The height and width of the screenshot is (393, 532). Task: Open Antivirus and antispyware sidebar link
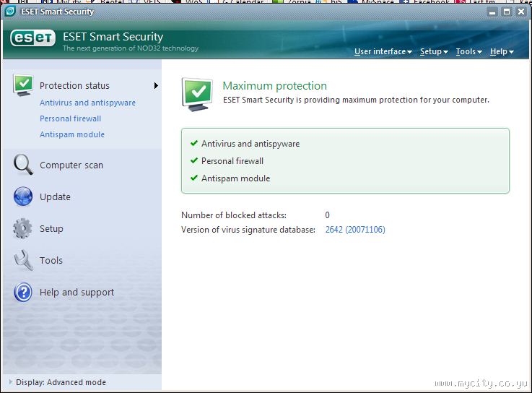[87, 103]
